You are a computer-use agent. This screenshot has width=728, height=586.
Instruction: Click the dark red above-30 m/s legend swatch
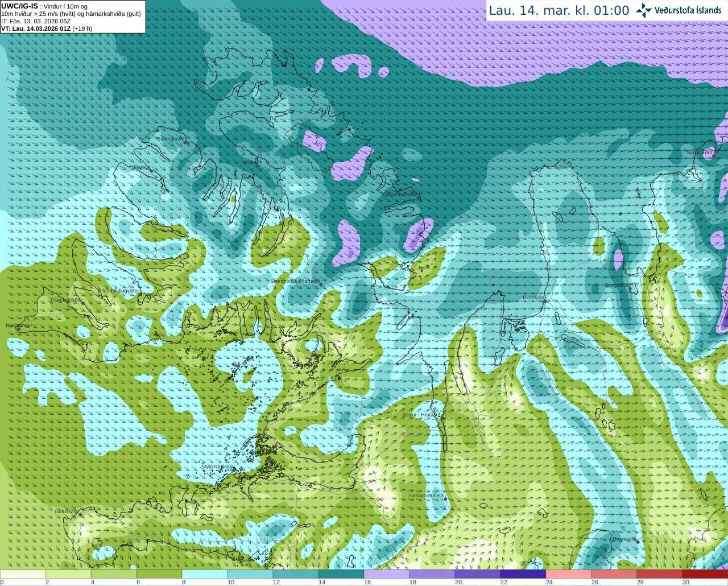pyautogui.click(x=705, y=574)
